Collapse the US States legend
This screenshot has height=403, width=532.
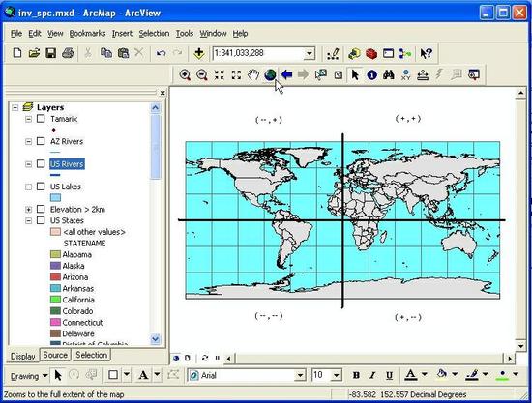click(28, 220)
